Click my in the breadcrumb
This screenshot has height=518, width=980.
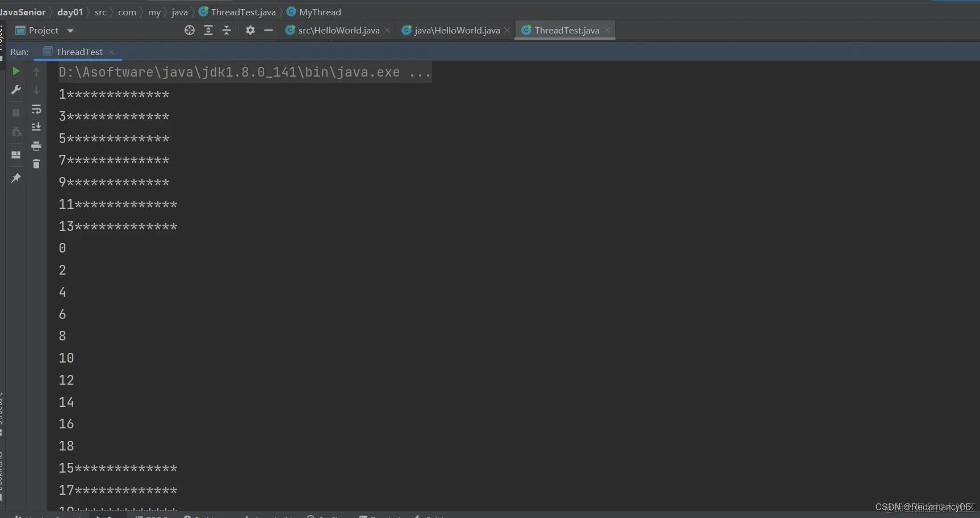[x=154, y=12]
